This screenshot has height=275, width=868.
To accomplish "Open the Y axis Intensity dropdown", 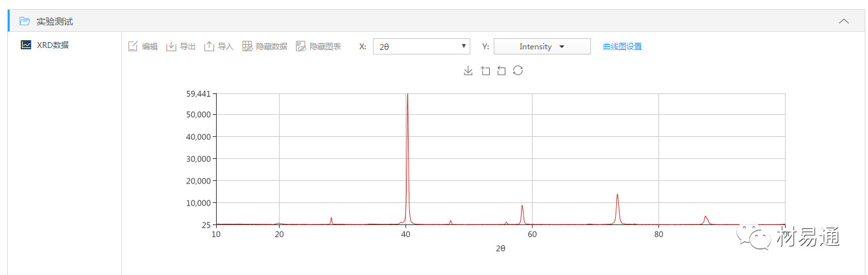I will (542, 47).
